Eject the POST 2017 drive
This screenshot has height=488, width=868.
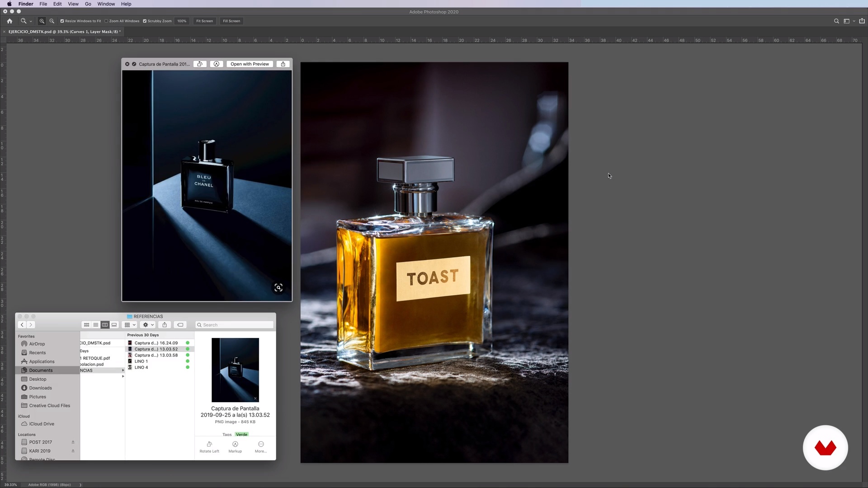pyautogui.click(x=73, y=442)
